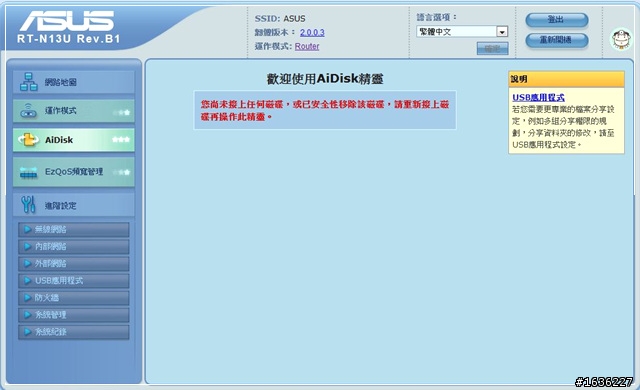
Task: Expand 內部網路 LAN submenu
Action: point(74,247)
